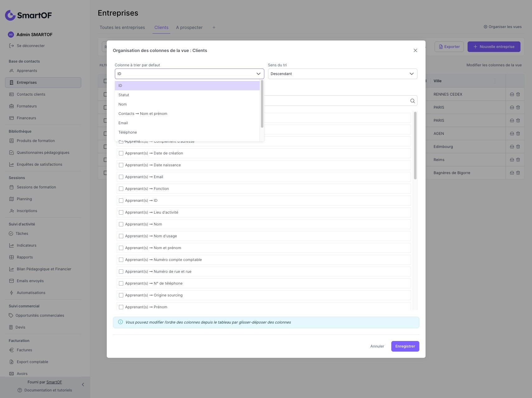Click the search magnifier icon in the dialog
This screenshot has height=398, width=532.
[x=412, y=101]
